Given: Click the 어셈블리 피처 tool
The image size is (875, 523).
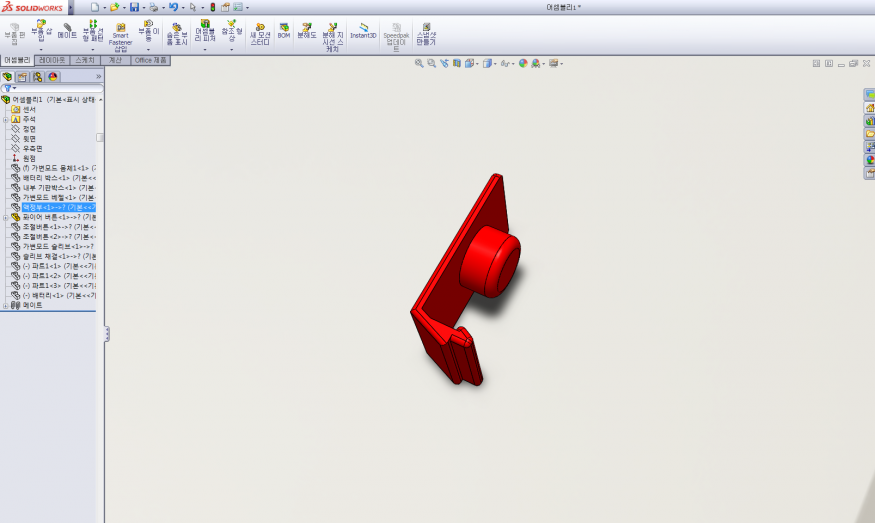Looking at the screenshot, I should 205,31.
